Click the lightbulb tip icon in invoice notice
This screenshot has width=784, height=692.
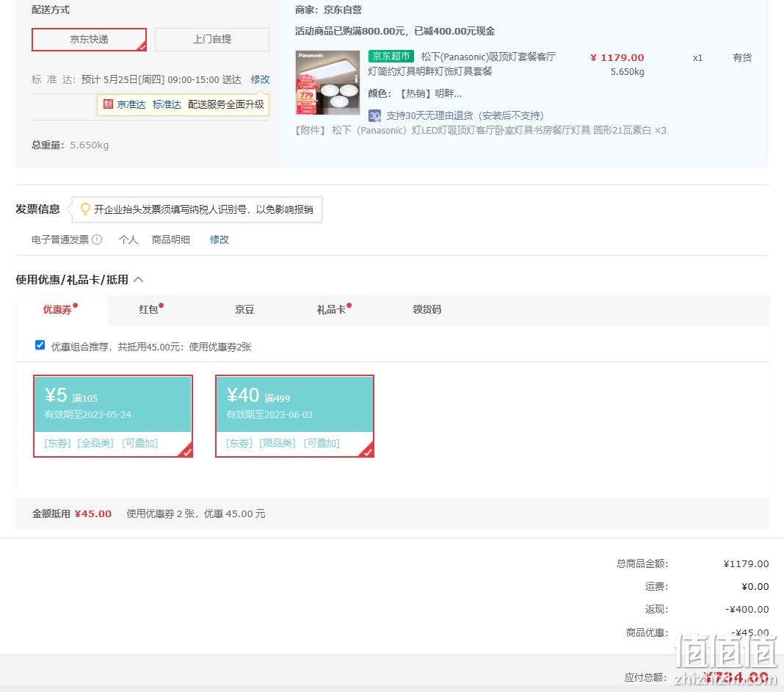85,209
